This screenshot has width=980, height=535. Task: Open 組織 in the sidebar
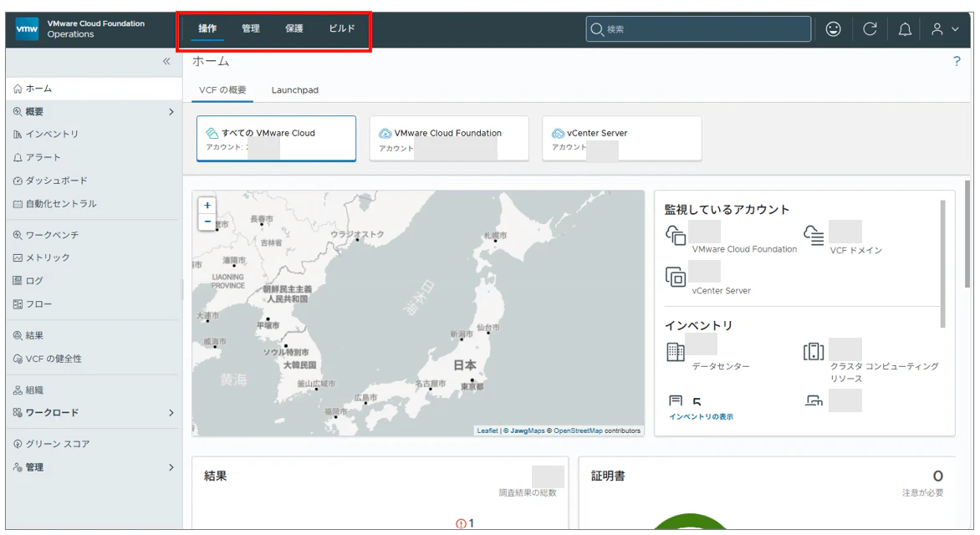click(x=34, y=390)
